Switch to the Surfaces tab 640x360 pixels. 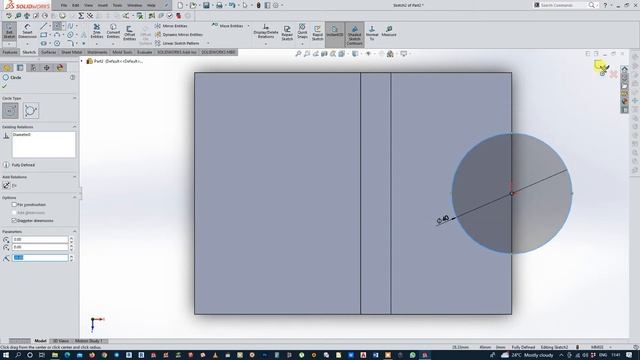pos(49,52)
